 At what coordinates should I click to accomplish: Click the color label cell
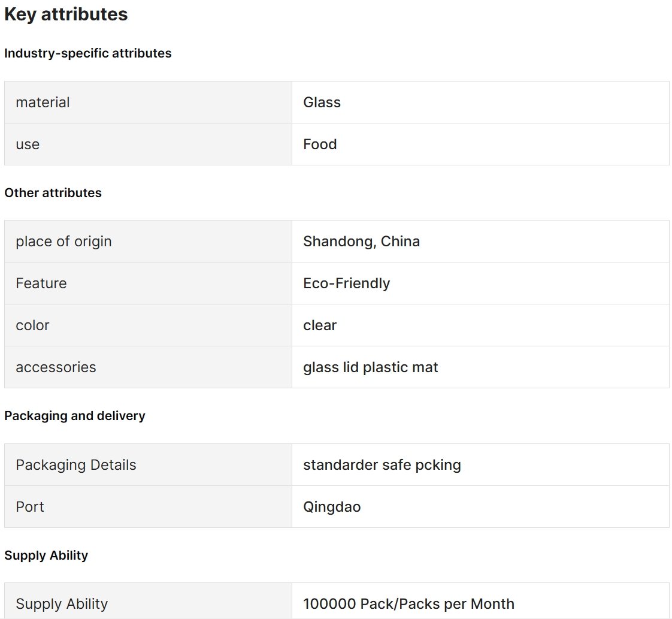(149, 325)
